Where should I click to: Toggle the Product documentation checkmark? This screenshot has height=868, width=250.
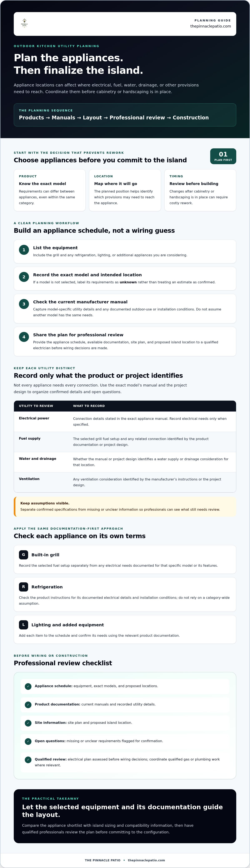(28, 705)
